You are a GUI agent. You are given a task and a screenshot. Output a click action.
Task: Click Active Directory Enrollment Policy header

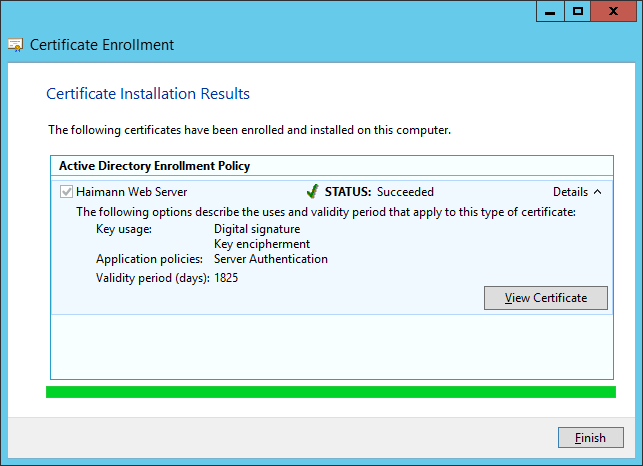tap(155, 166)
